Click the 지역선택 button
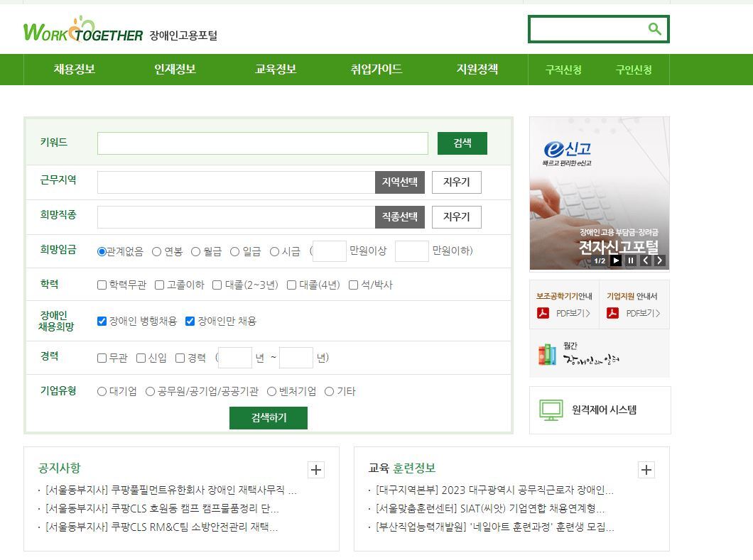 (399, 182)
